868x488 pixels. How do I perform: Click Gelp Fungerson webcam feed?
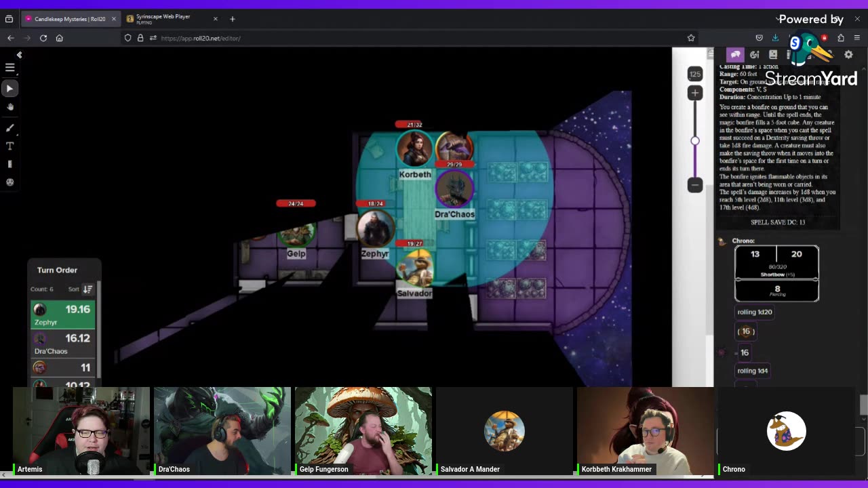click(x=363, y=431)
